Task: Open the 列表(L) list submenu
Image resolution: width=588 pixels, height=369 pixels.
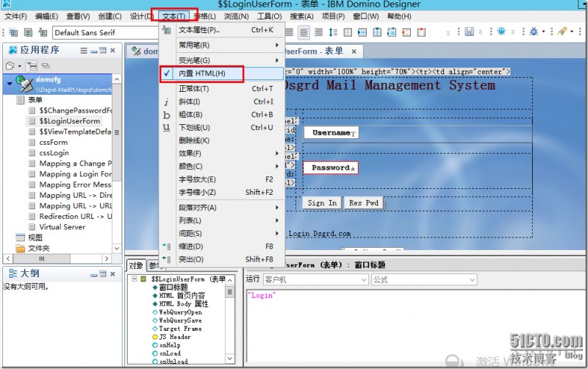Action: [222, 221]
